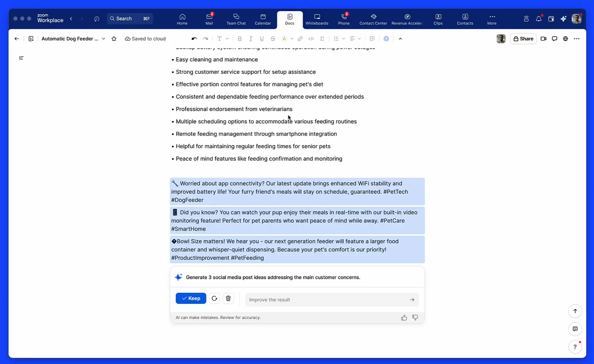Go back using the document back arrow

point(17,39)
